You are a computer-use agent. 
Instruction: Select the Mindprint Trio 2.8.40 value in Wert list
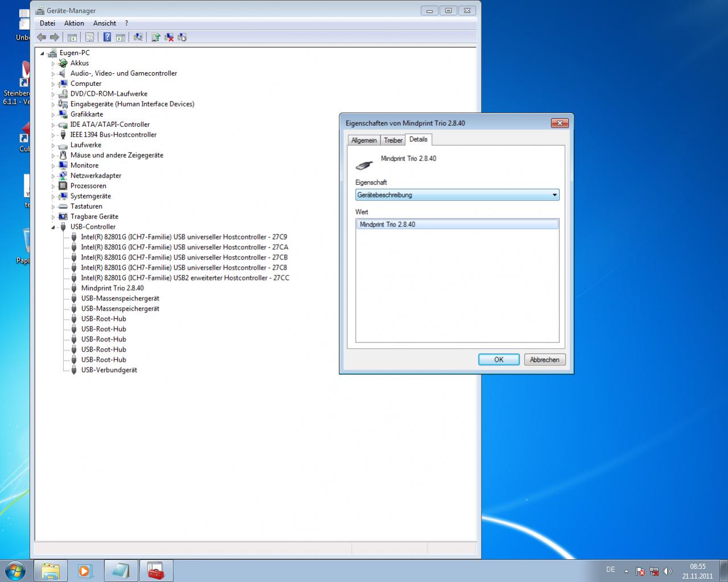(x=457, y=225)
